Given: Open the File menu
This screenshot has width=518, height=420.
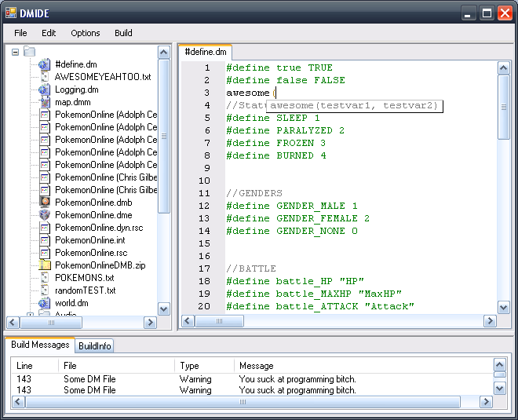Looking at the screenshot, I should [20, 33].
